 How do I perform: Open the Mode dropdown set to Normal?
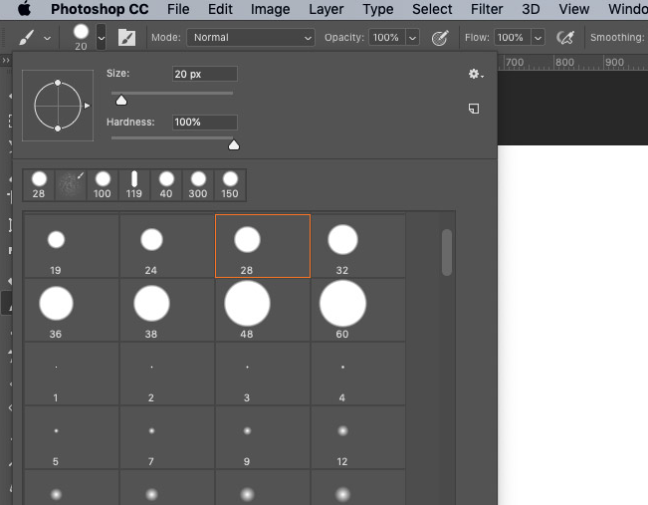[x=250, y=38]
